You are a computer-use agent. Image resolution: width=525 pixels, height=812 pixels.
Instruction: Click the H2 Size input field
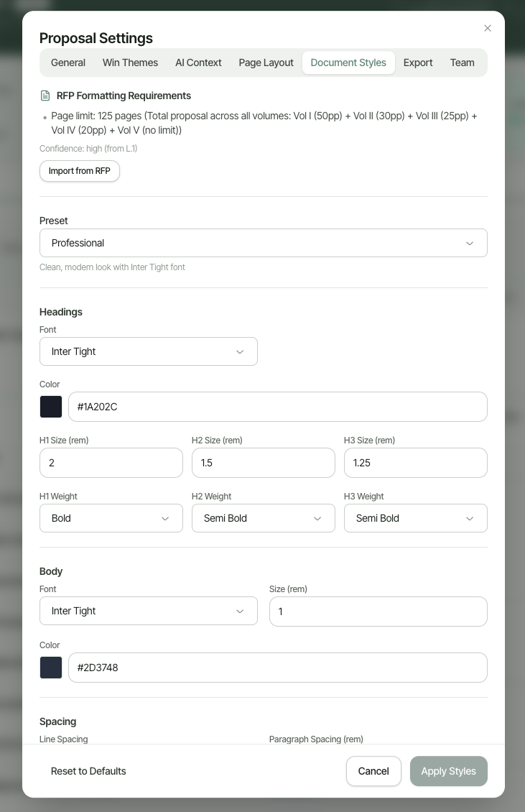[x=264, y=463]
